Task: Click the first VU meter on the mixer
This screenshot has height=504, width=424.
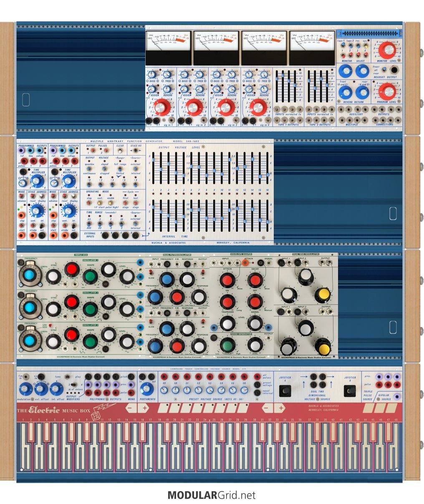Action: (x=168, y=47)
